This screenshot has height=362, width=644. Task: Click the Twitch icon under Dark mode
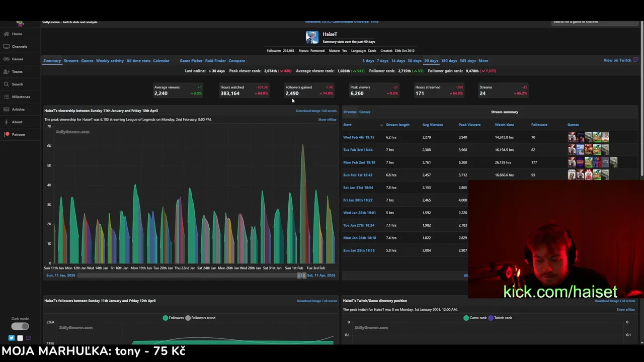(x=29, y=338)
